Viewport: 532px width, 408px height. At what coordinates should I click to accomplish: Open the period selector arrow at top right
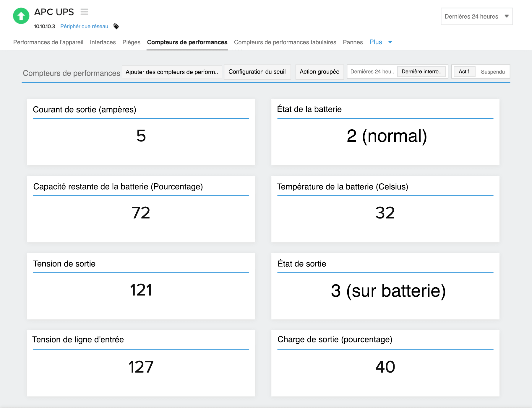(506, 17)
